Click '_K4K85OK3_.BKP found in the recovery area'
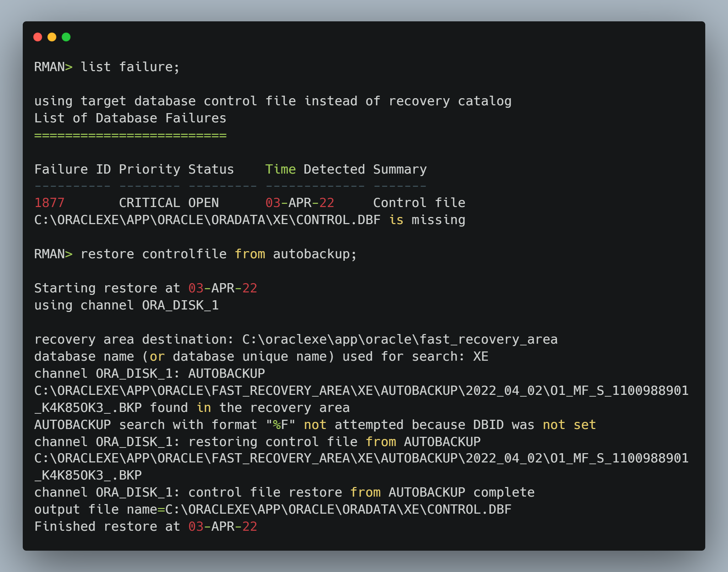728x572 pixels. (192, 408)
